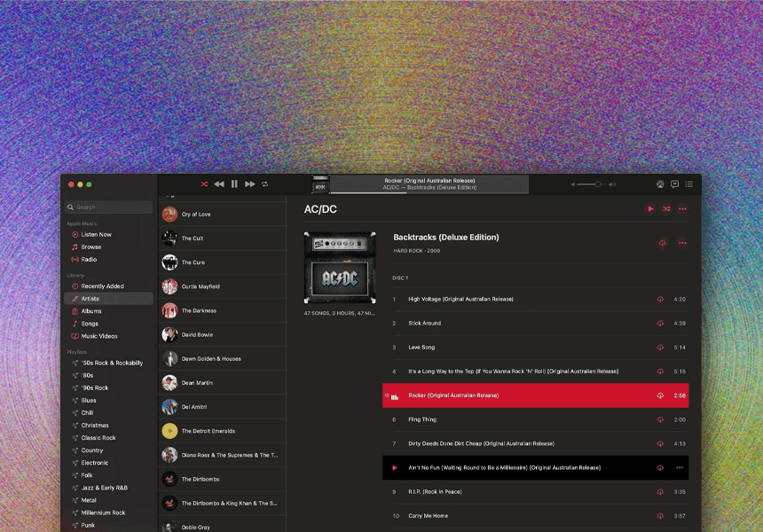Image resolution: width=763 pixels, height=532 pixels.
Task: Select Listen Now in the sidebar
Action: pos(96,235)
